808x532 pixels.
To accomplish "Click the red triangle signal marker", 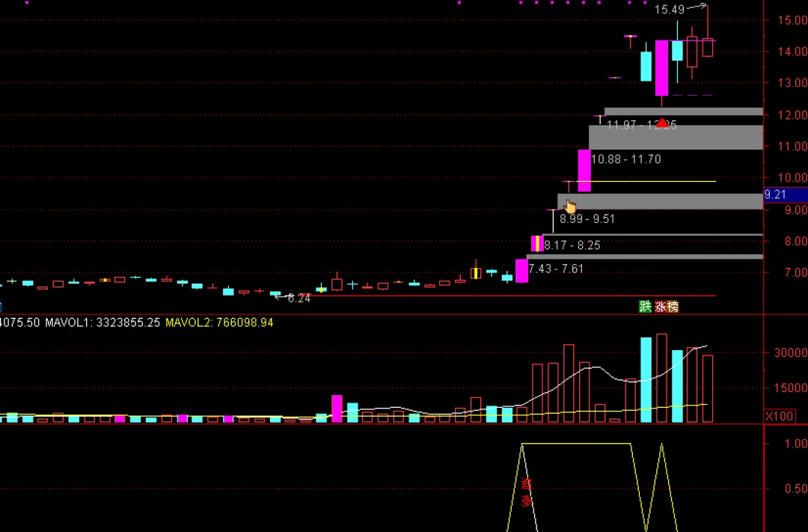I will pos(661,123).
